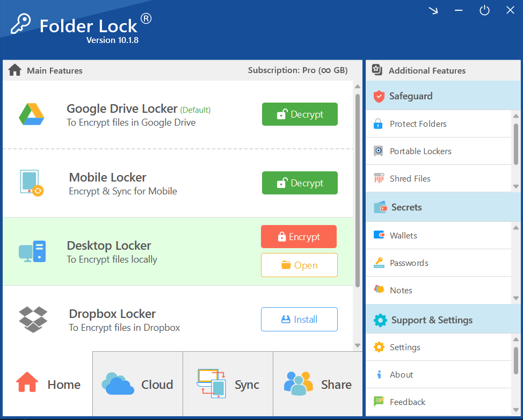This screenshot has width=523, height=420.
Task: Click the Support & Settings gear icon
Action: click(x=380, y=320)
